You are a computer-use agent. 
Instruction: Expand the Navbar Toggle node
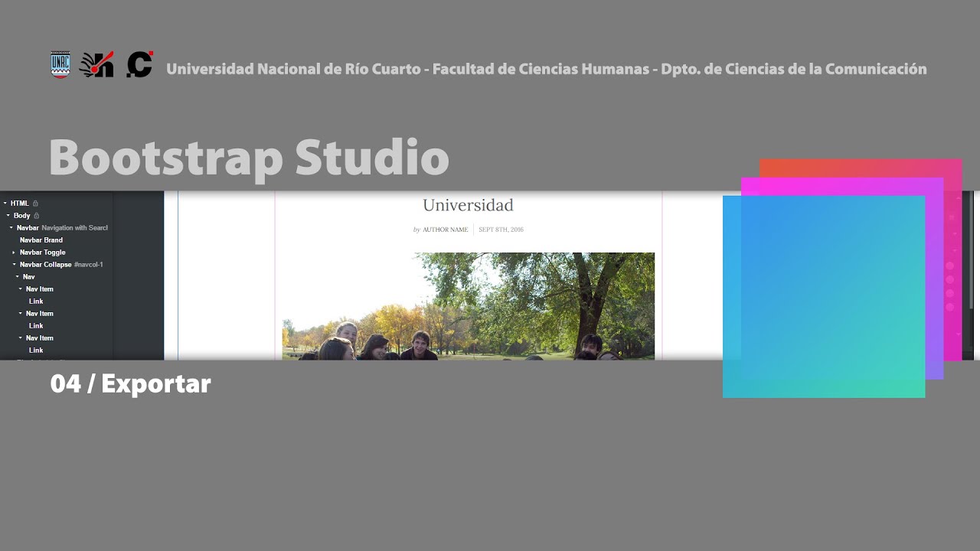pos(14,253)
